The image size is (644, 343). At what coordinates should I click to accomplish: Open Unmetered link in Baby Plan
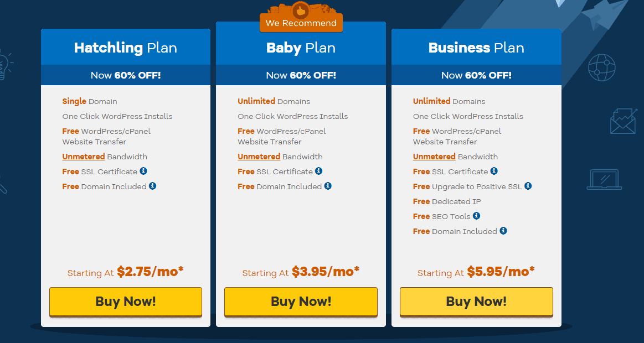coord(259,157)
